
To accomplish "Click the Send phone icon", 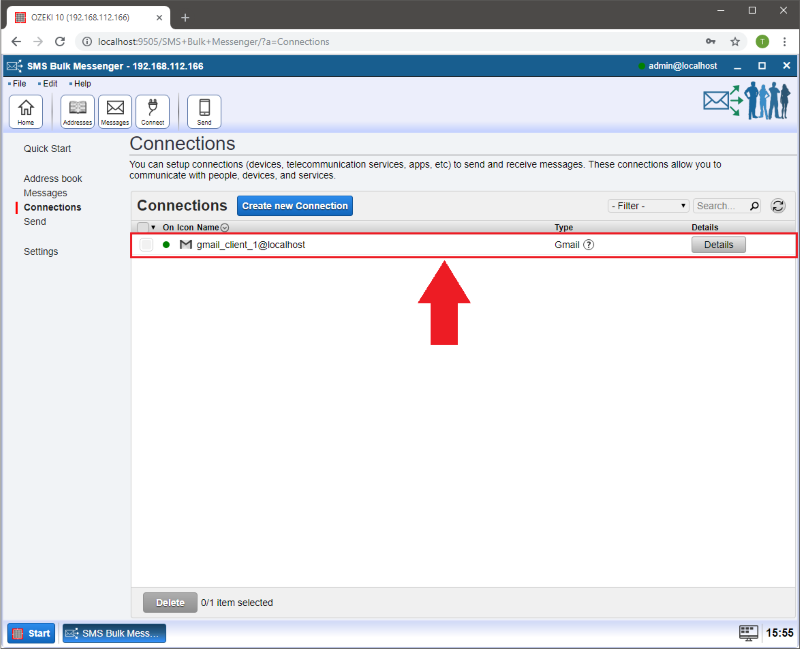I will (204, 111).
